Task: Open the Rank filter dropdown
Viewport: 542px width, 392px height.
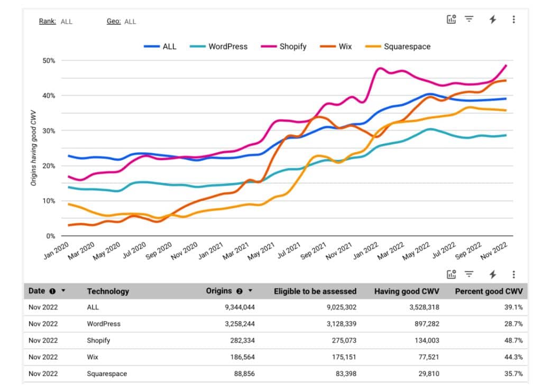Action: pos(56,22)
